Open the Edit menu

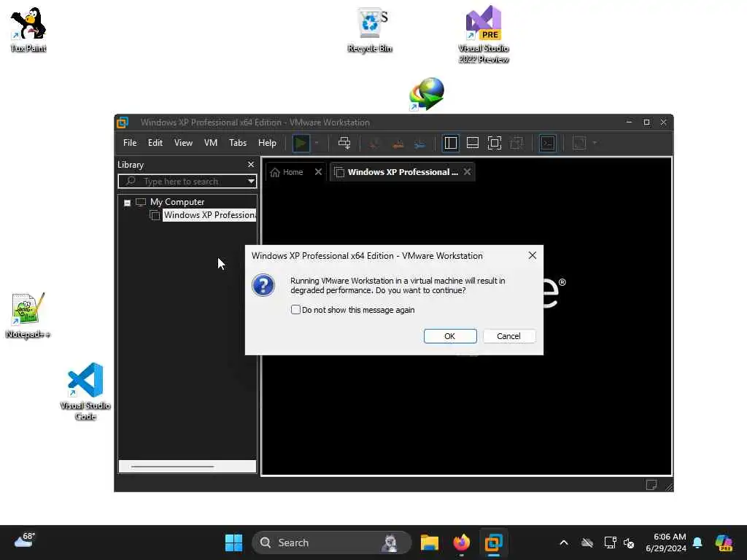click(155, 143)
